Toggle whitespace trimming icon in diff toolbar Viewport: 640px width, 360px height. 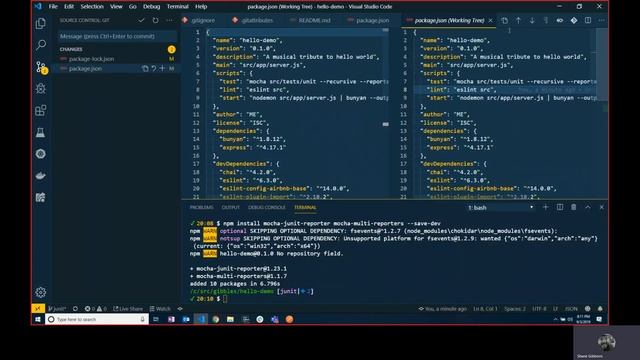(546, 20)
